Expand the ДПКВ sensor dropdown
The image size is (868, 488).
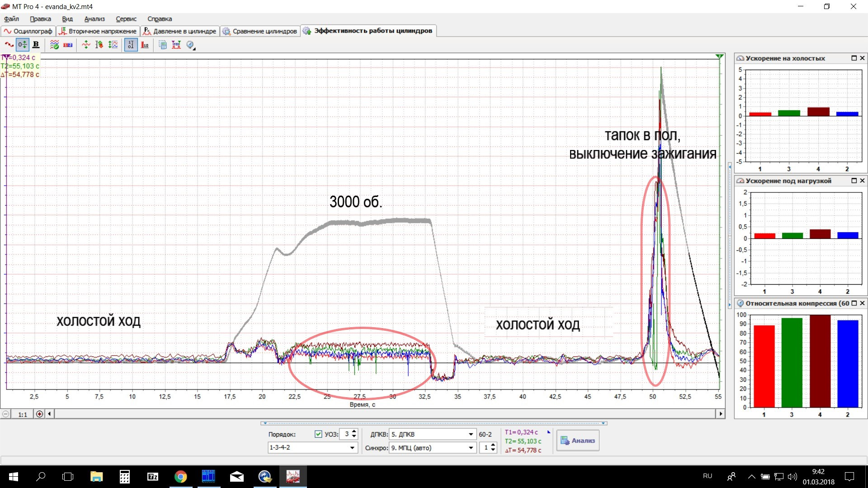[x=471, y=434]
